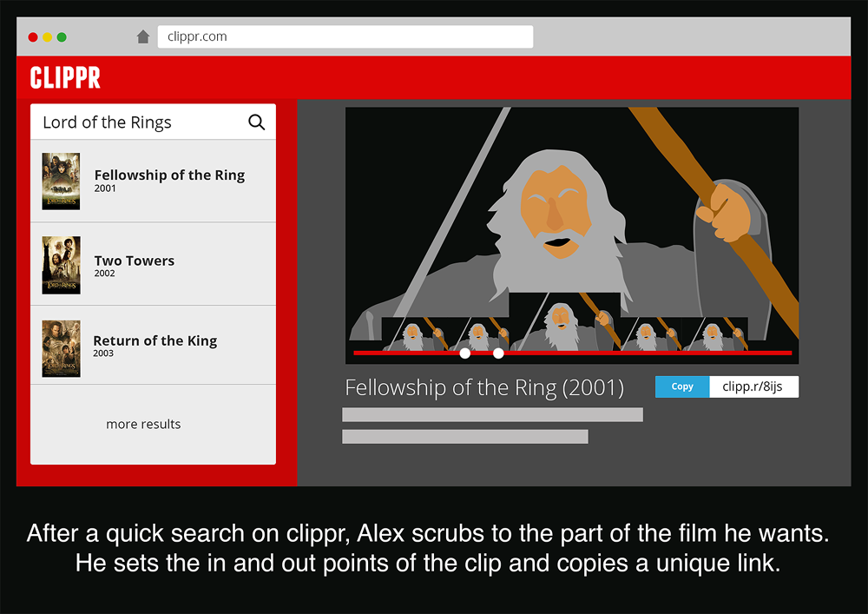The image size is (868, 614).
Task: Open the Return of the King poster
Action: coord(61,347)
